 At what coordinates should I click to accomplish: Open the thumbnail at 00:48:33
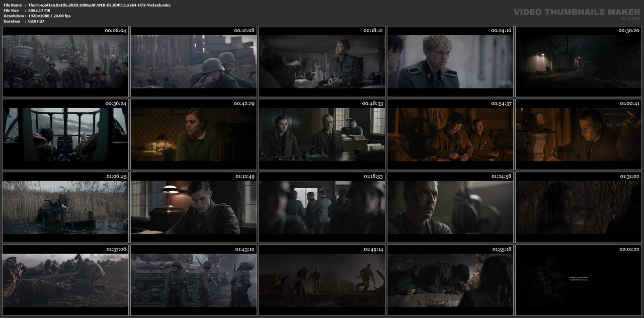(x=322, y=134)
